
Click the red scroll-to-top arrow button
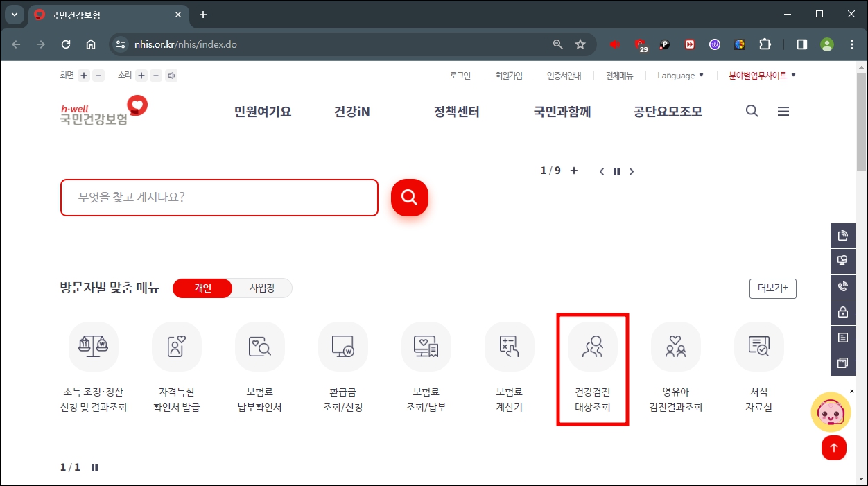point(834,448)
